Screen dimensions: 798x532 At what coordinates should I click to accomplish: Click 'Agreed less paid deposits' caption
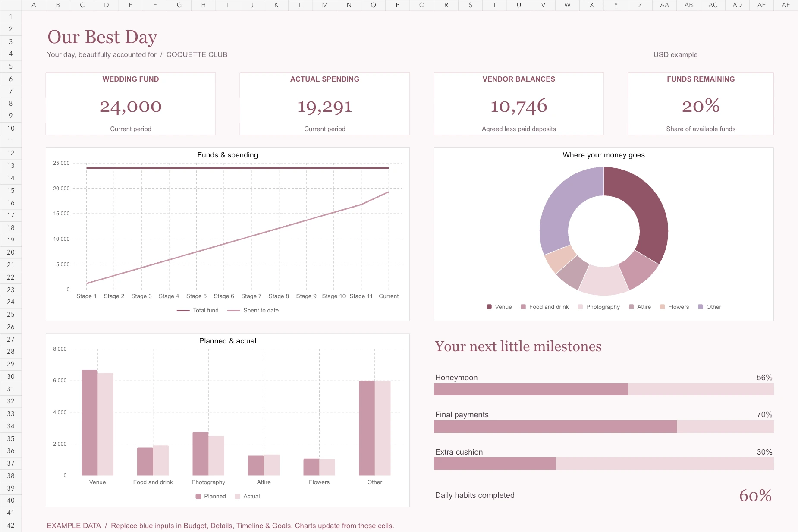(518, 129)
